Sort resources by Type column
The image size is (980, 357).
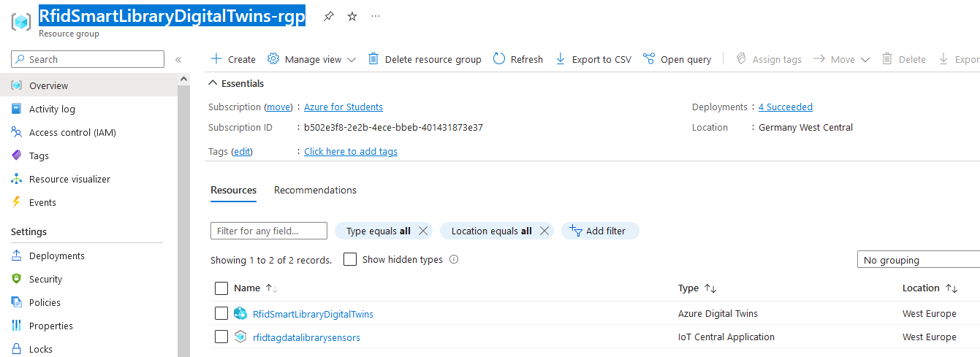pyautogui.click(x=697, y=288)
